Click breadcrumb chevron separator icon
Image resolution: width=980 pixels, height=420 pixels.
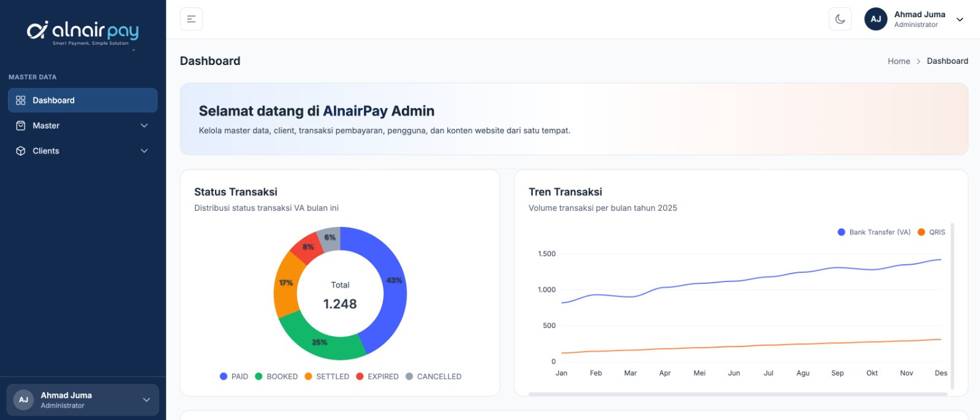pos(918,61)
